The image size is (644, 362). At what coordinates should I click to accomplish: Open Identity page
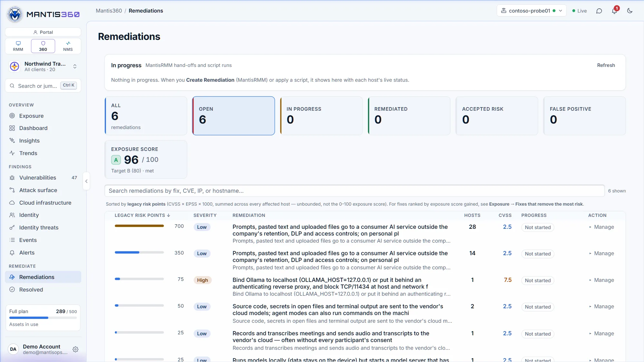pos(43,215)
